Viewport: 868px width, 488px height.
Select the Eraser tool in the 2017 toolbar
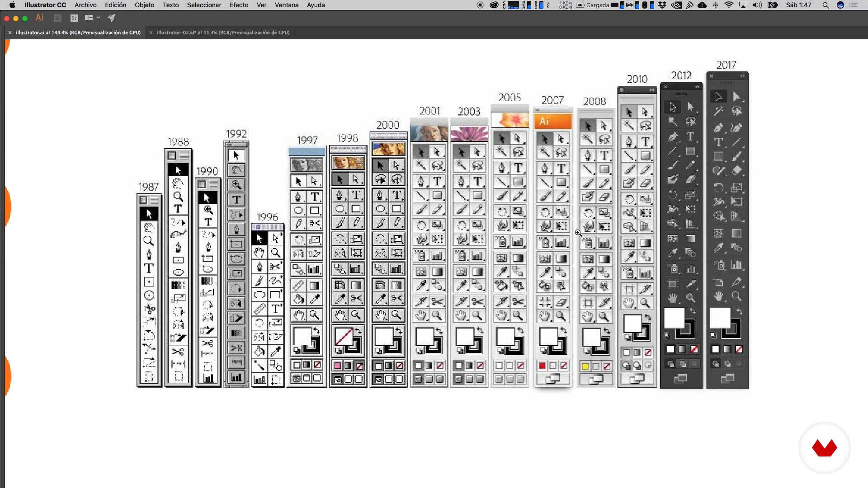(x=736, y=170)
